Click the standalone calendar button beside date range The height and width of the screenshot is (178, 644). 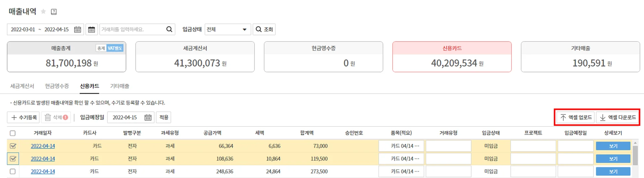click(x=91, y=29)
